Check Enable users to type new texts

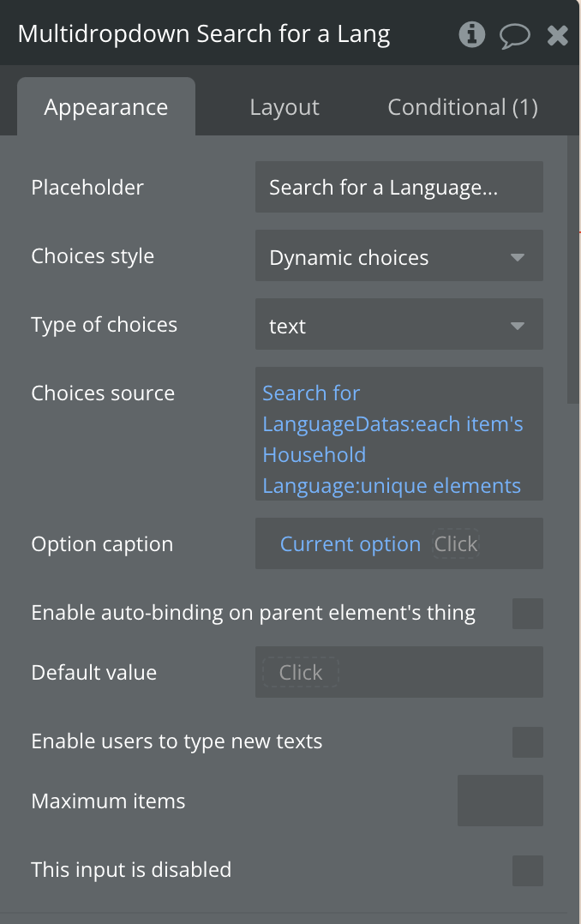527,742
